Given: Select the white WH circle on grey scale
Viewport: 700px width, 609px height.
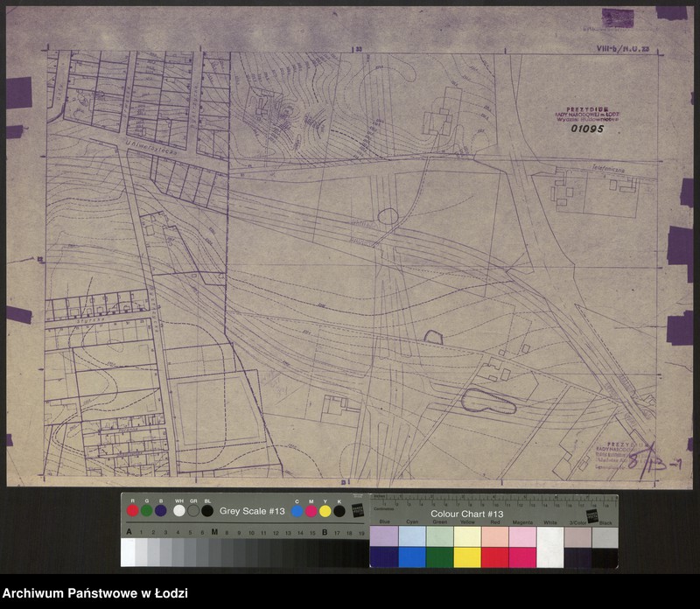Looking at the screenshot, I should (179, 510).
